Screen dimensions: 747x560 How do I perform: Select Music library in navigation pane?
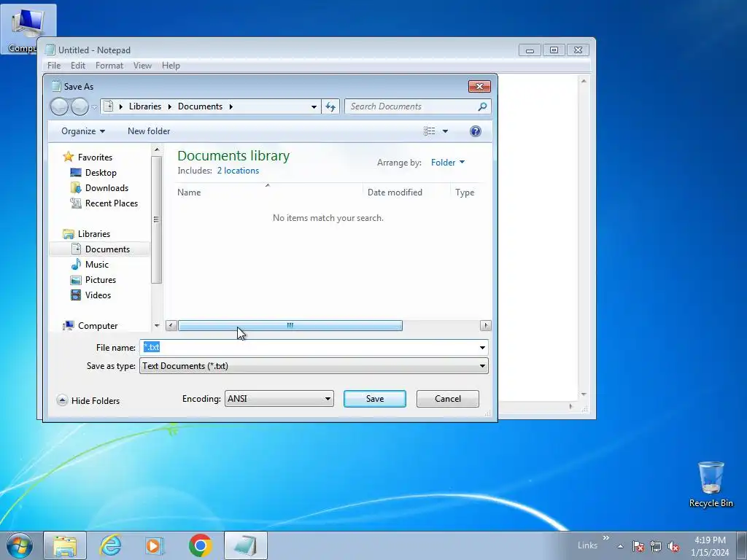97,264
